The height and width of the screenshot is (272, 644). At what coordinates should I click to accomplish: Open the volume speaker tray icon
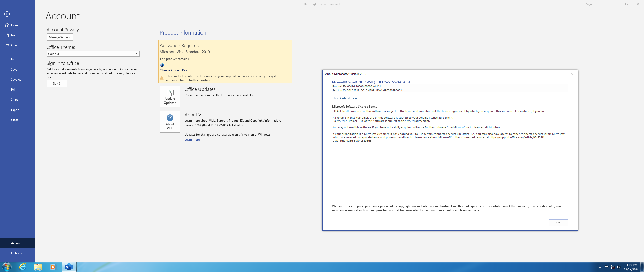click(x=619, y=267)
